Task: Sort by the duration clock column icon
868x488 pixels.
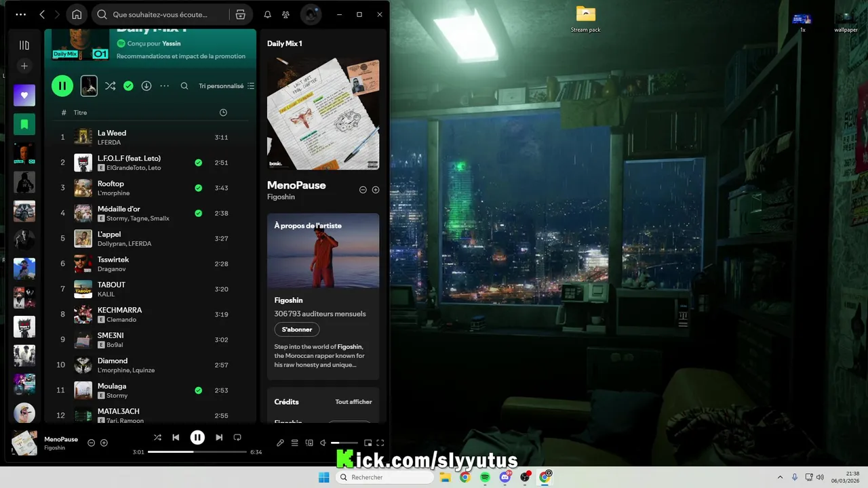Action: coord(223,113)
